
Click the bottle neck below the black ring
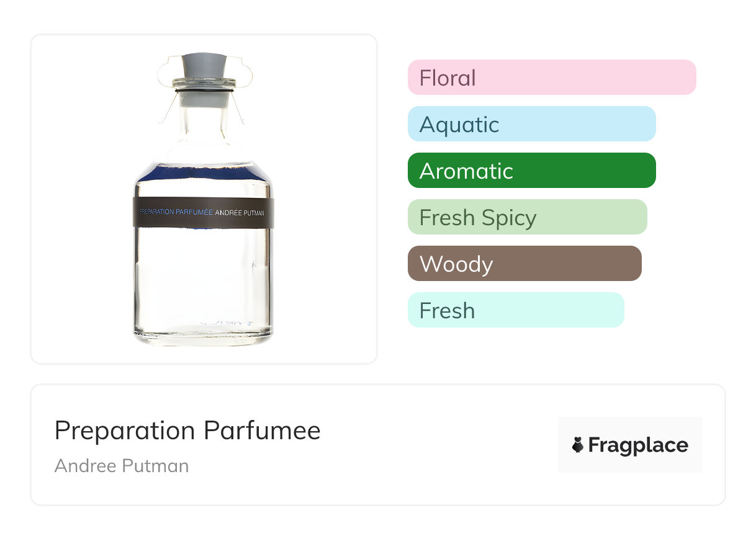pyautogui.click(x=204, y=118)
